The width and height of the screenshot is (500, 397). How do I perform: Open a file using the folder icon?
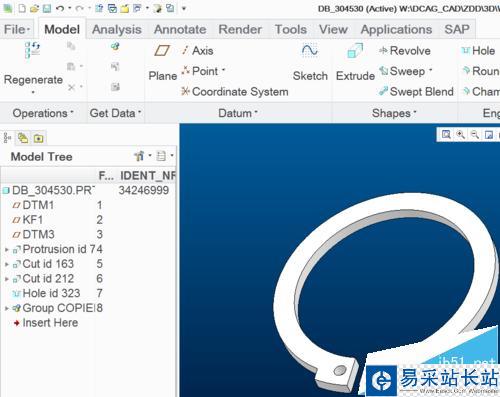point(34,8)
